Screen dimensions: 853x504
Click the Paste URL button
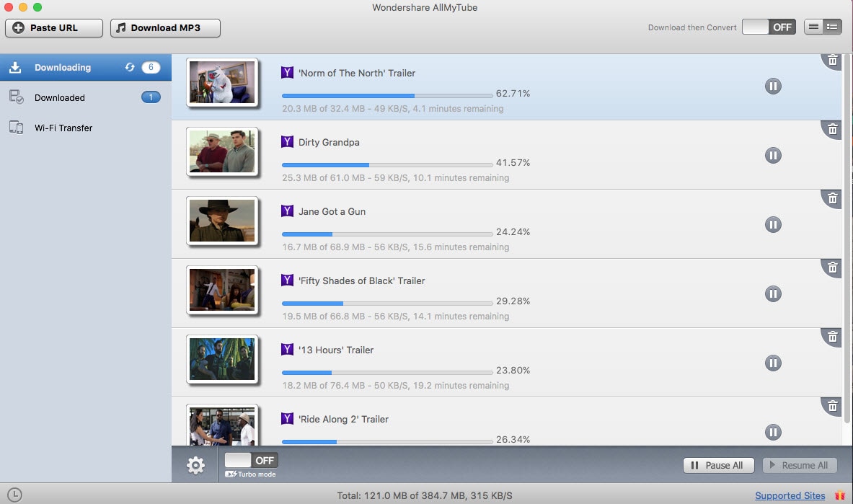click(54, 27)
